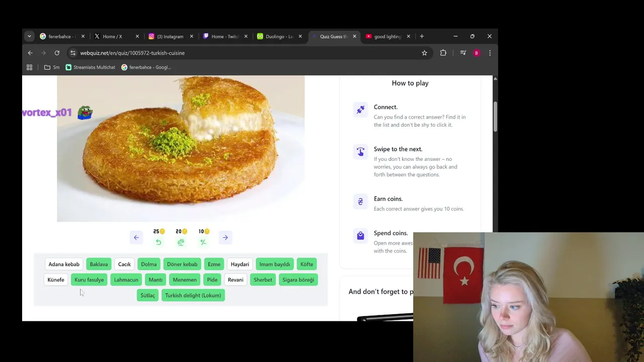This screenshot has height=362, width=644.
Task: Open the media controls icon in toolbar
Action: [463, 53]
